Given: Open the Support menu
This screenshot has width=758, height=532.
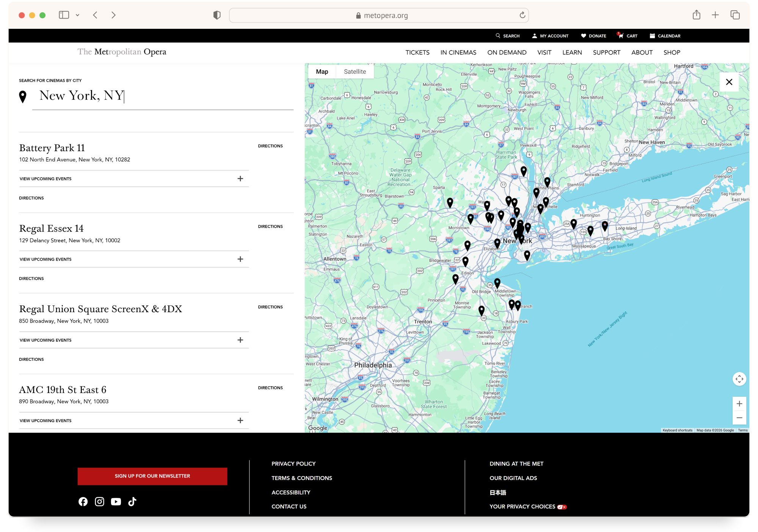Looking at the screenshot, I should (606, 53).
